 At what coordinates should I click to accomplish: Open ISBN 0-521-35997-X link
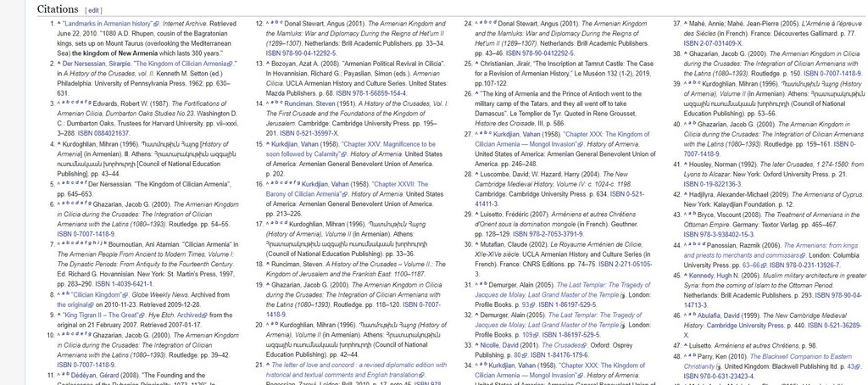(x=309, y=133)
